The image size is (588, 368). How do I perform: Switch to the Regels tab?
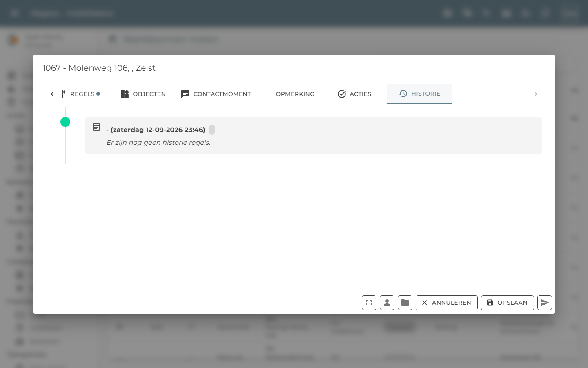(80, 94)
